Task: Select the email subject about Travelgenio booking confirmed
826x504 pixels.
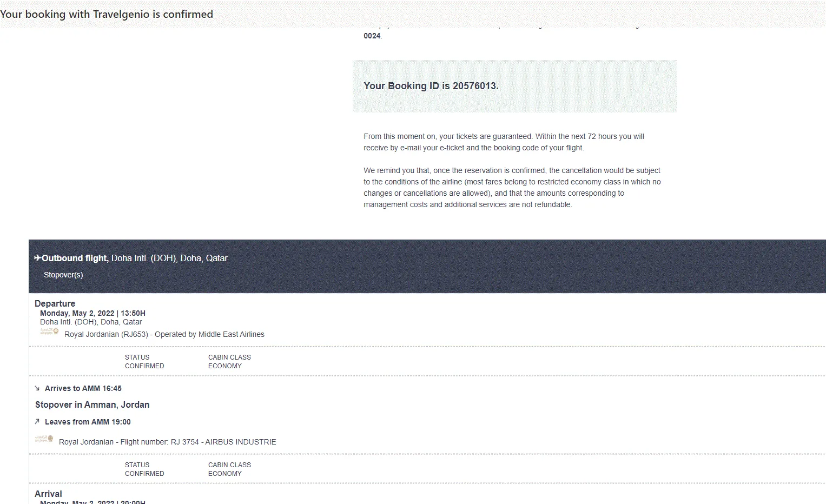Action: point(107,14)
